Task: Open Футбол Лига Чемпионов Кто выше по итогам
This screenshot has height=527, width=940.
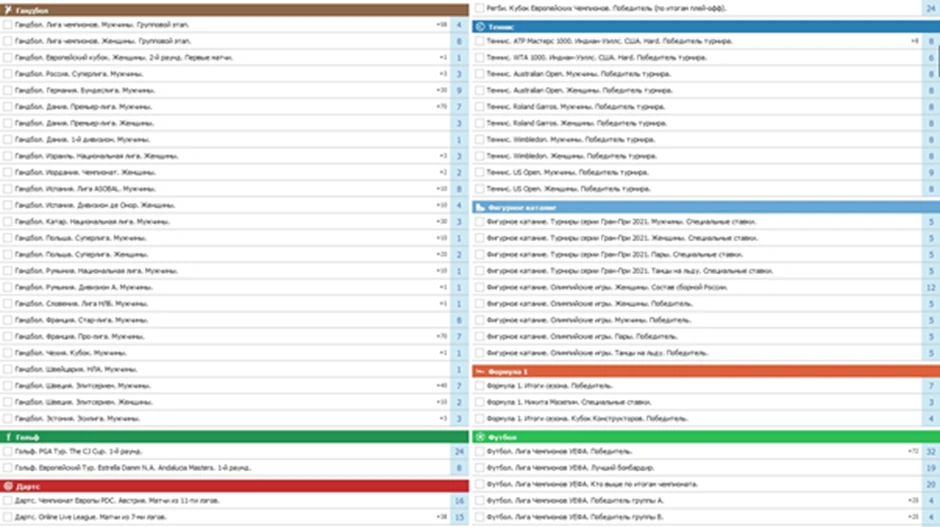Action: (592, 484)
